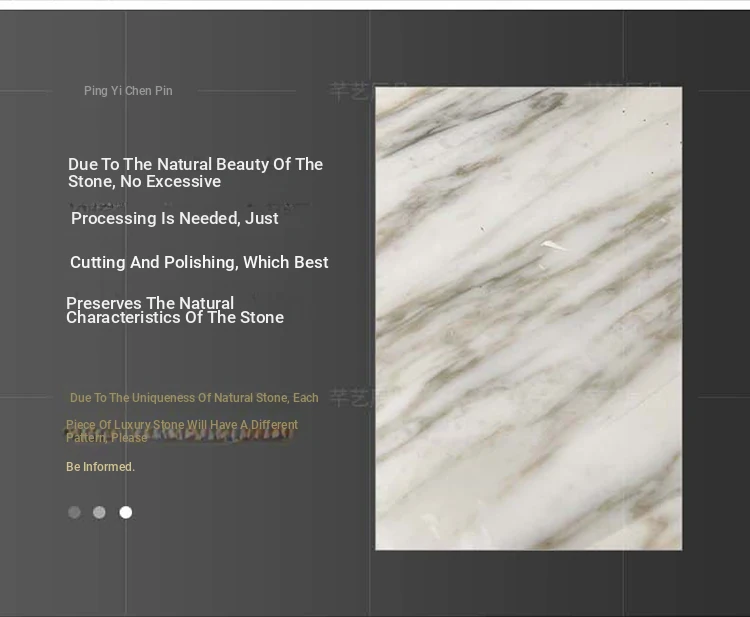Click the "Cutting And Polishing, Which Best" line
The width and height of the screenshot is (750, 617).
(x=199, y=262)
